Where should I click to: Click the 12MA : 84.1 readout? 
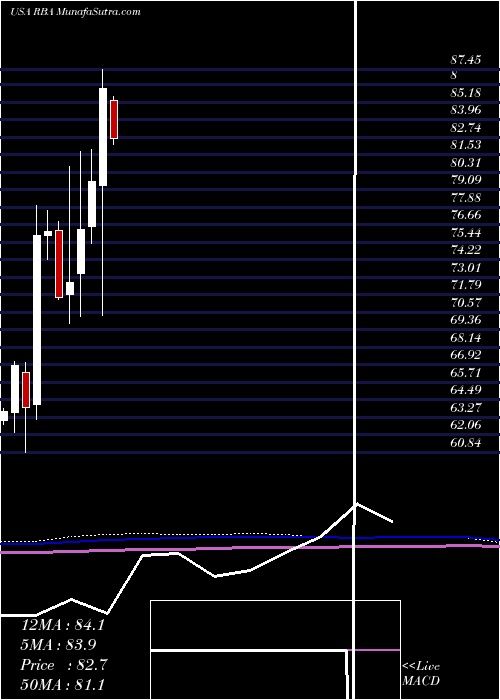[63, 625]
